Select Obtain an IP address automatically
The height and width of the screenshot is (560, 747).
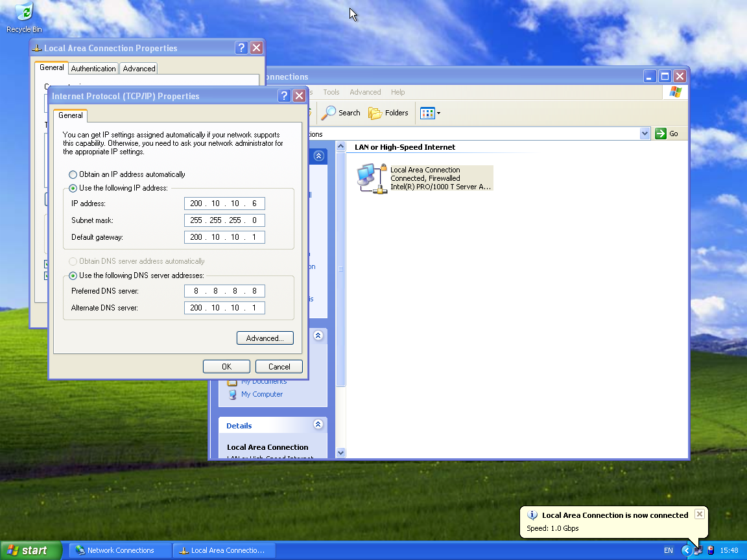(72, 174)
